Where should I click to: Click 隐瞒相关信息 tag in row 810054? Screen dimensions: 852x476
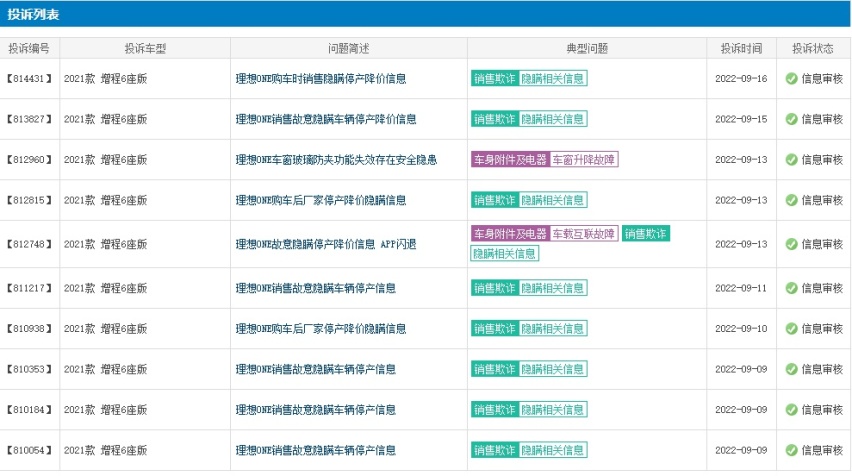(553, 450)
